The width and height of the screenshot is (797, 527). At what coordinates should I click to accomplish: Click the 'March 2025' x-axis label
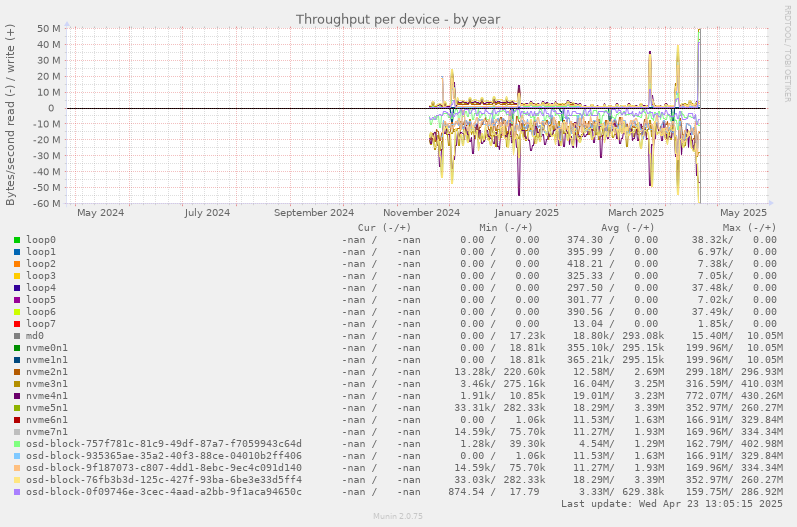636,212
